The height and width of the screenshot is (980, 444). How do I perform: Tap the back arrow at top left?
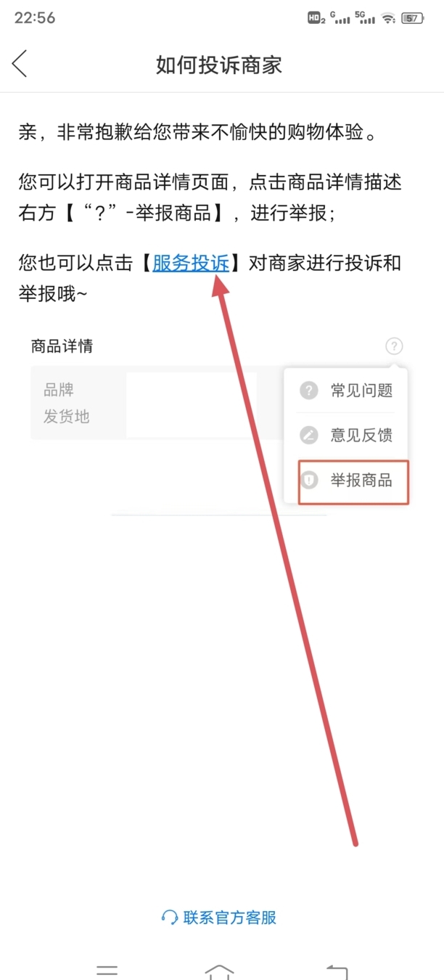pos(20,64)
